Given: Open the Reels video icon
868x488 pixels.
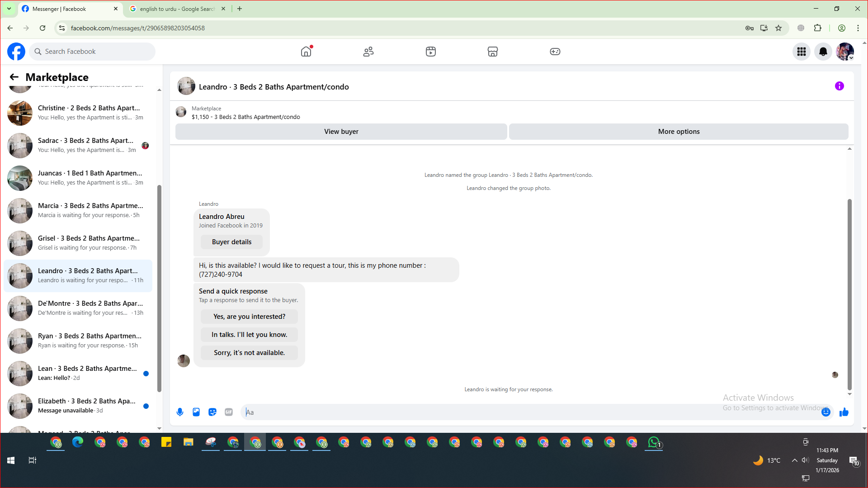Looking at the screenshot, I should 431,52.
